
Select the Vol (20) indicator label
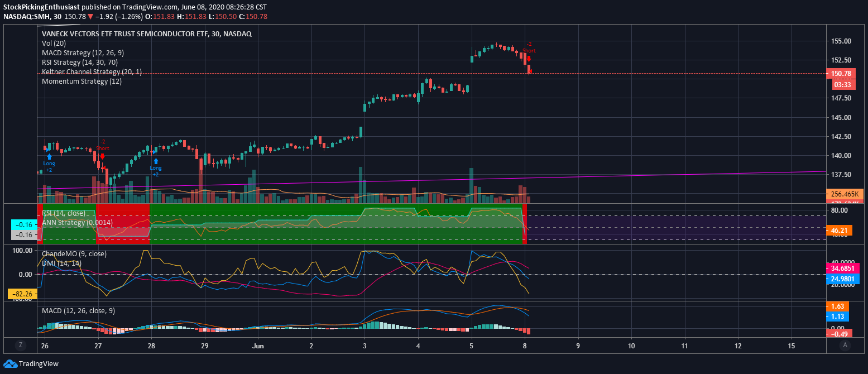point(54,44)
